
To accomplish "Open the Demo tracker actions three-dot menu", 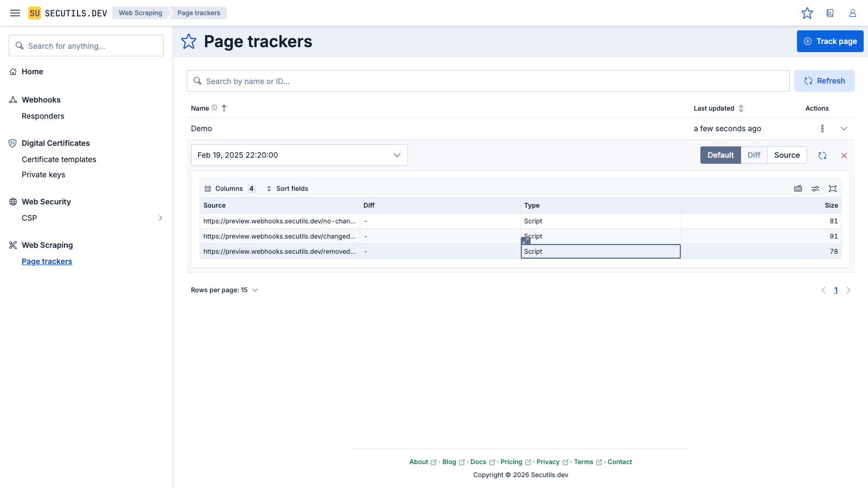I will coord(822,129).
